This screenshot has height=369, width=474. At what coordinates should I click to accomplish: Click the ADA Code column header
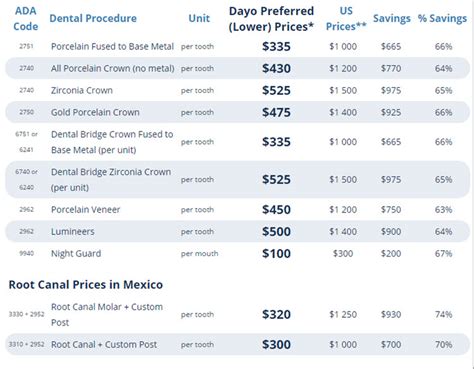26,19
